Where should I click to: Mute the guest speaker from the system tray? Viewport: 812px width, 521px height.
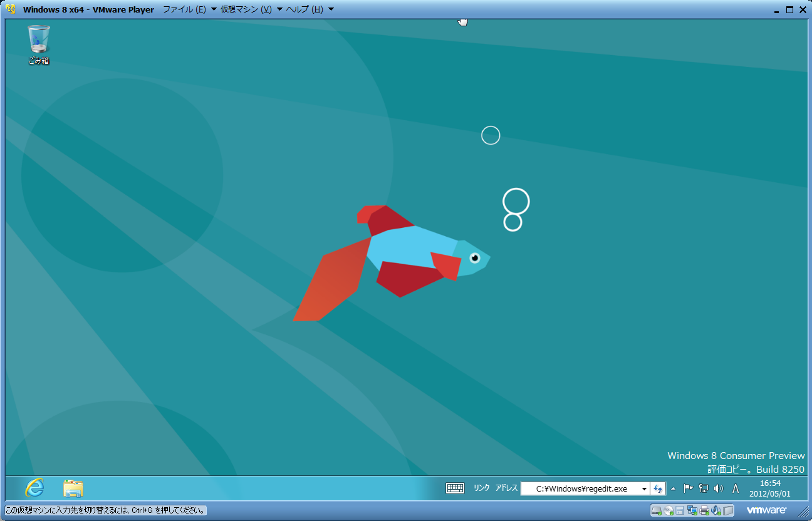(719, 488)
